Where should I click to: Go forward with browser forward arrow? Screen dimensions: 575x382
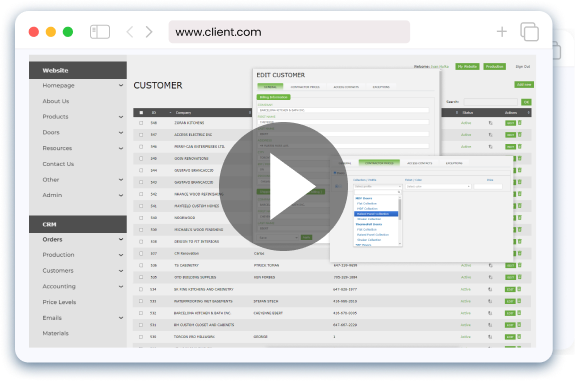pyautogui.click(x=149, y=32)
